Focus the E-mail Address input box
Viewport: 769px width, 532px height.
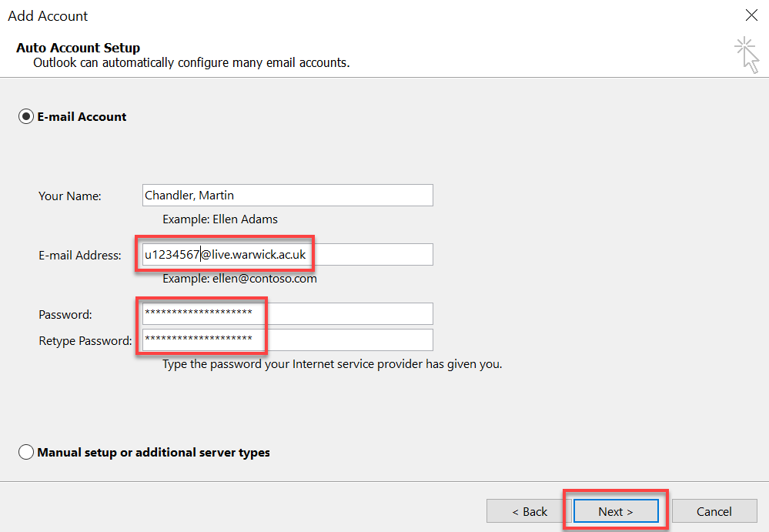pos(287,255)
